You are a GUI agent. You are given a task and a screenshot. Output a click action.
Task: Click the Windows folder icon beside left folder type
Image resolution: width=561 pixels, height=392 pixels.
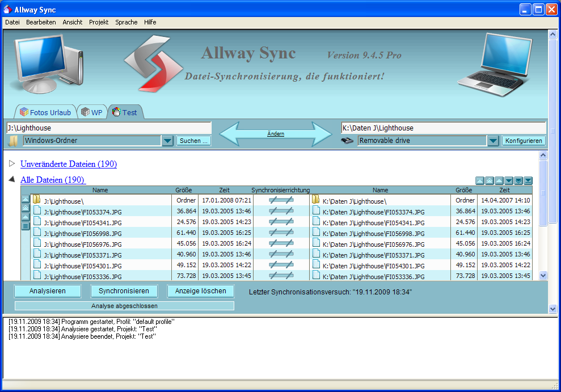(14, 141)
